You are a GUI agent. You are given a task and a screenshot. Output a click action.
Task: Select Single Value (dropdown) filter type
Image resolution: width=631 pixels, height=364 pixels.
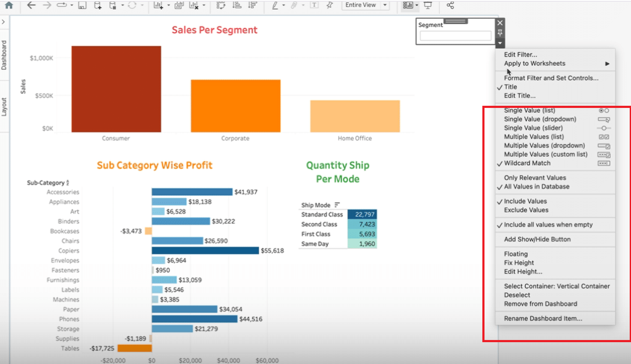tap(540, 119)
